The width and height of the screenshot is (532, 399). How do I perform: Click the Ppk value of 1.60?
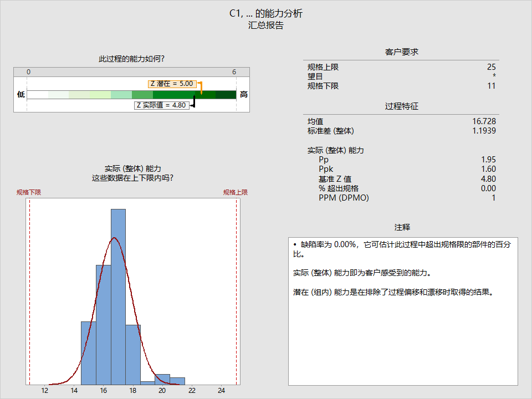click(x=488, y=169)
